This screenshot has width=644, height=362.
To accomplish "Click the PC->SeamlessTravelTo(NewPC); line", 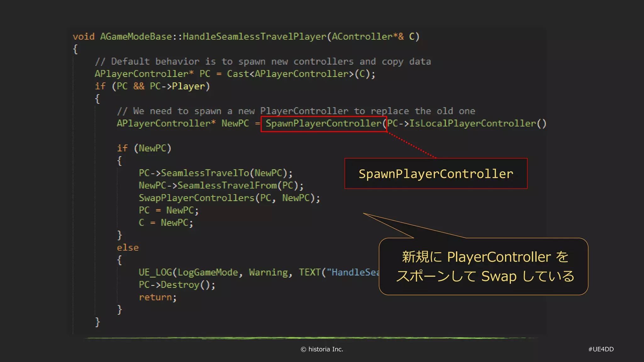I will tap(216, 173).
